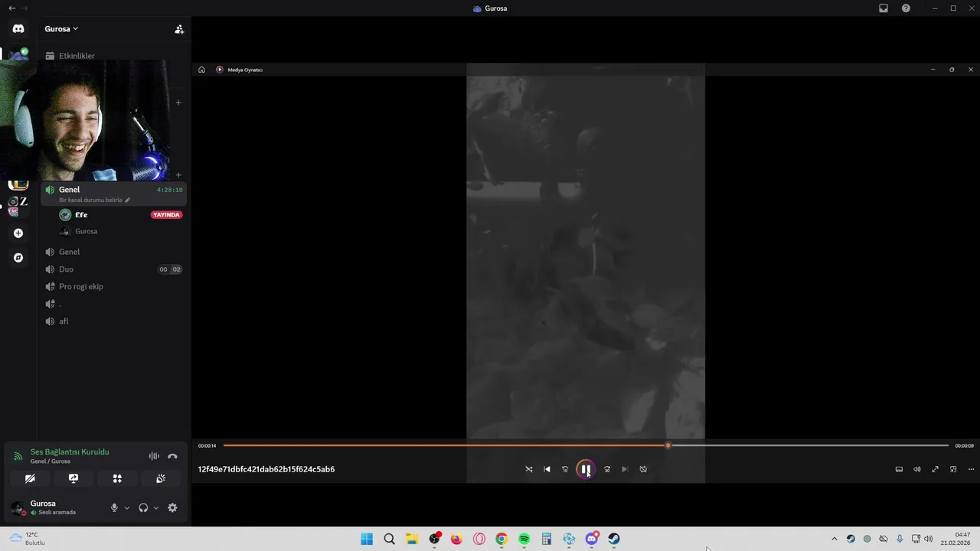The height and width of the screenshot is (551, 980).
Task: Click remaining time 00:00:09
Action: coord(964,445)
